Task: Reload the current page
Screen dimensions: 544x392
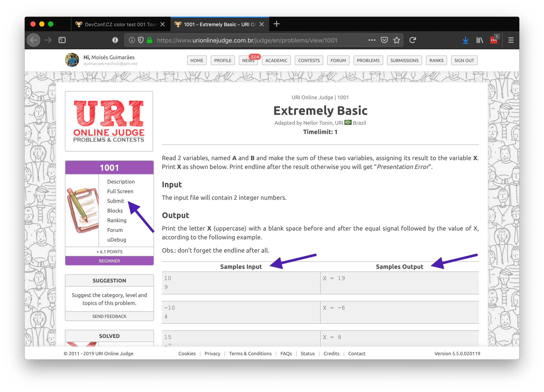Action: point(413,40)
